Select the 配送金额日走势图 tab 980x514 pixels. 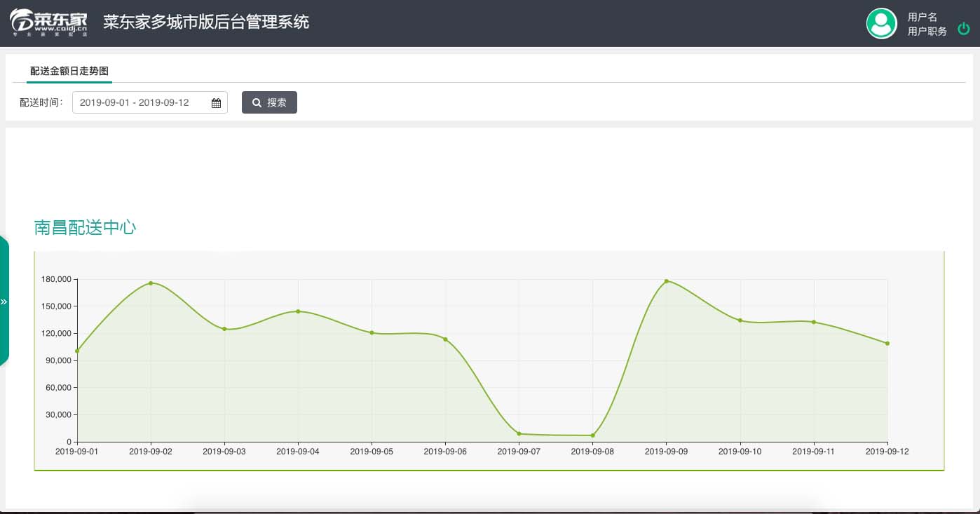69,72
